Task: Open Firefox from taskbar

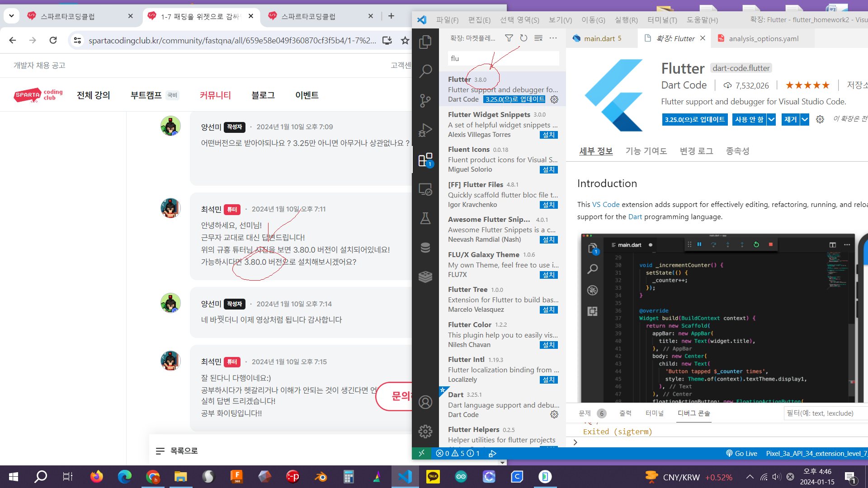Action: (x=96, y=477)
